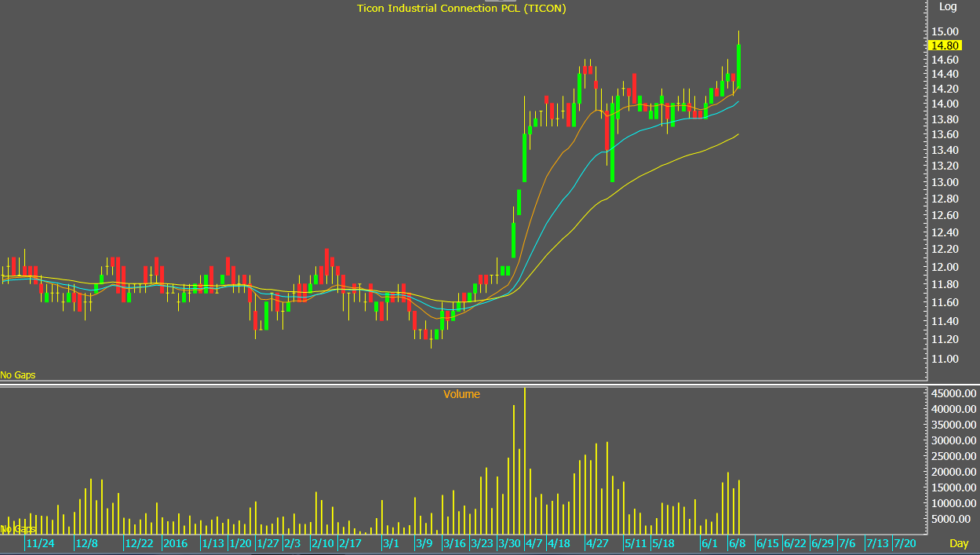Click the 45000.00 volume axis label
The width and height of the screenshot is (980, 555).
[952, 393]
